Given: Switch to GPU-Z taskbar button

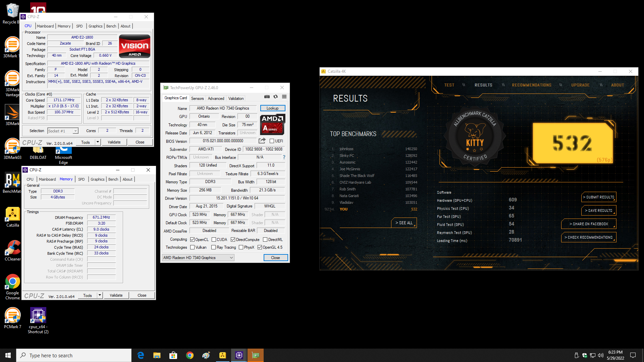Looking at the screenshot, I should [256, 355].
